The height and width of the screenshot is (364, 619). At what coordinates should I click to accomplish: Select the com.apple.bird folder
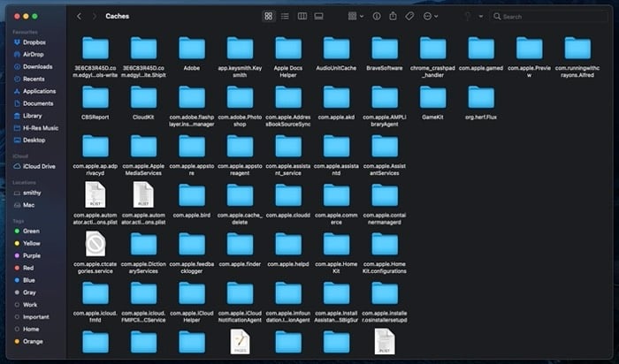(192, 195)
